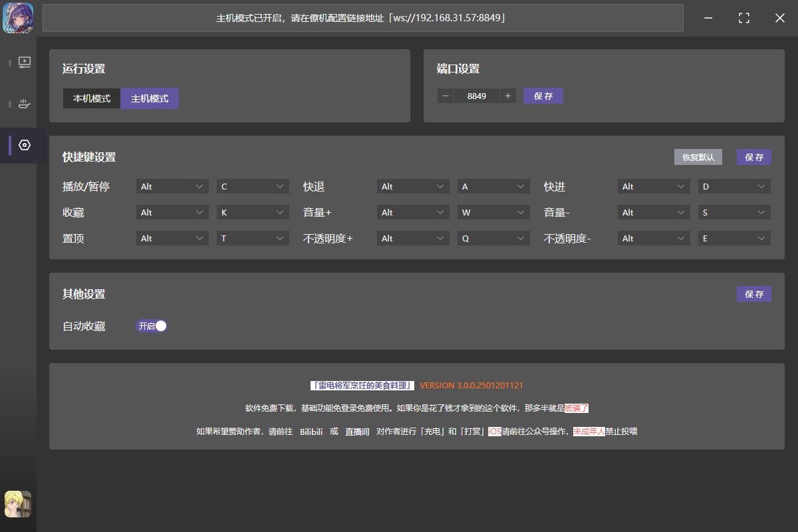Screen dimensions: 798x532
Task: Click 恢复默认 to reset shortcuts
Action: 698,157
